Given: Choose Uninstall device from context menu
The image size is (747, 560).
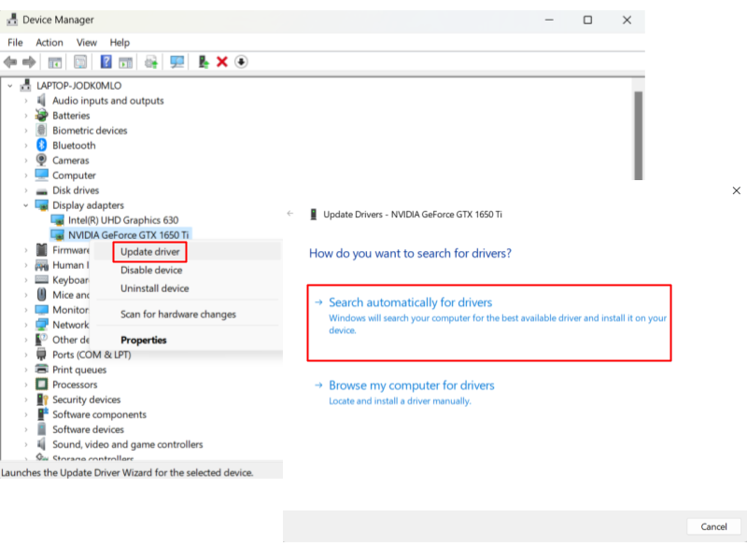Looking at the screenshot, I should pos(154,288).
